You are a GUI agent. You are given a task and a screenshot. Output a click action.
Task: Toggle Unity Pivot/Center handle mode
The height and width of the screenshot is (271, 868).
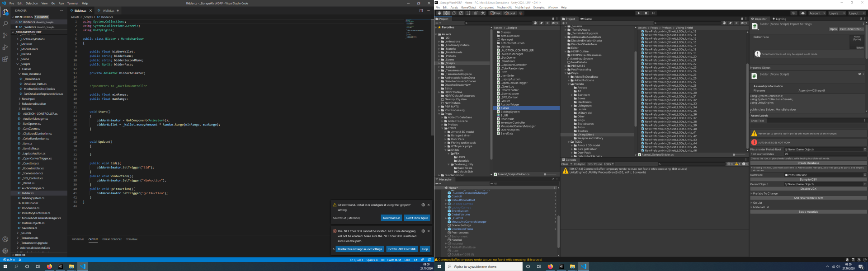[496, 13]
